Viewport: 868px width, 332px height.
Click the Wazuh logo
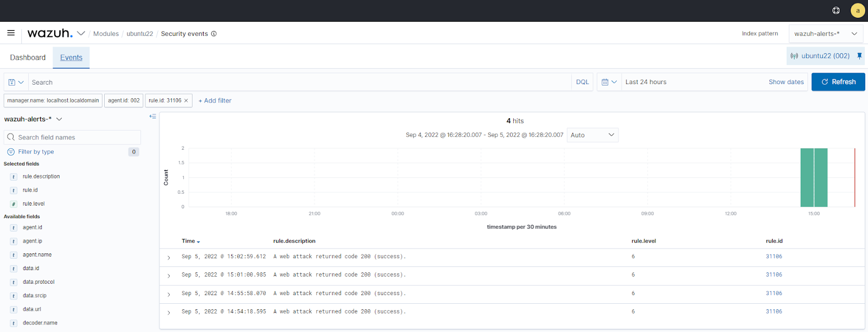50,33
